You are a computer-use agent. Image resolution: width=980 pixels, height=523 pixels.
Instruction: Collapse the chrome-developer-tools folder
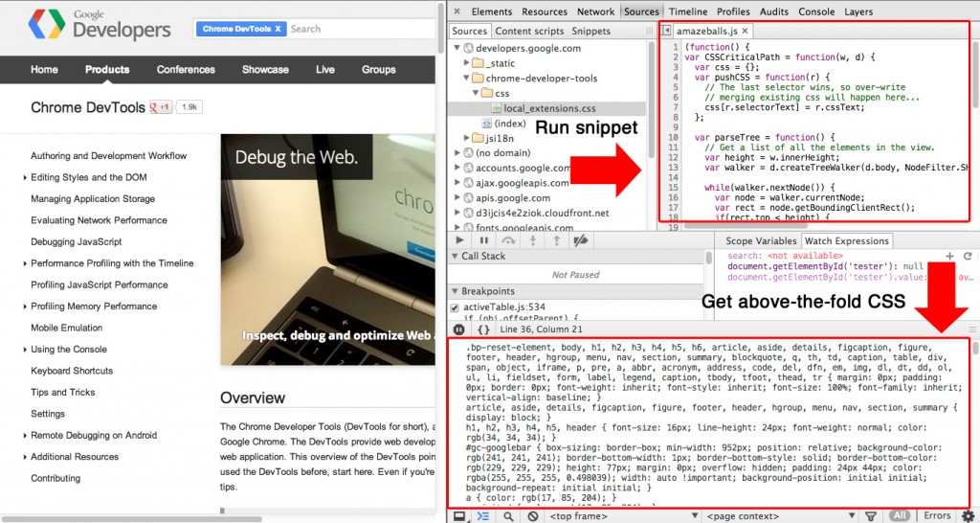click(x=467, y=79)
